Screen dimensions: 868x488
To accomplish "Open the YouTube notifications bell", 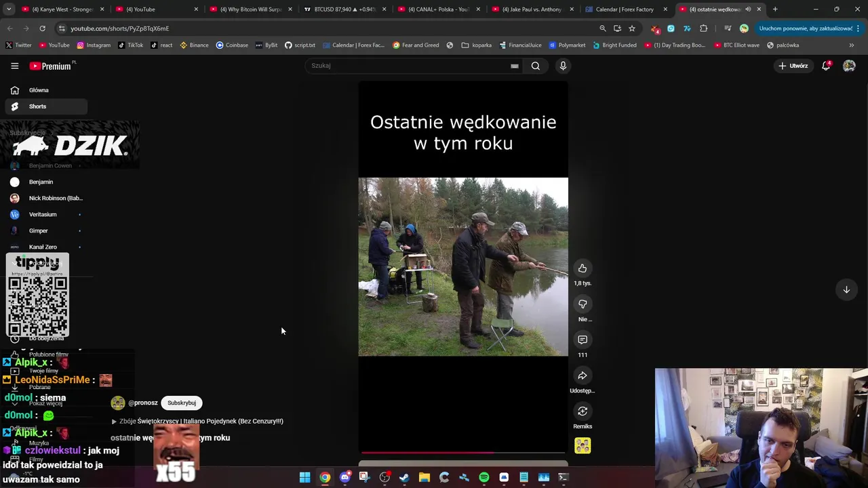I will (826, 66).
